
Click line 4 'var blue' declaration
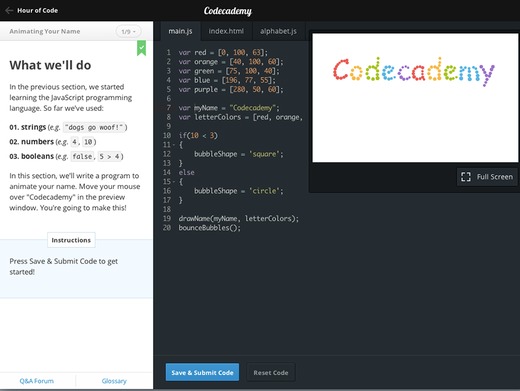point(227,80)
